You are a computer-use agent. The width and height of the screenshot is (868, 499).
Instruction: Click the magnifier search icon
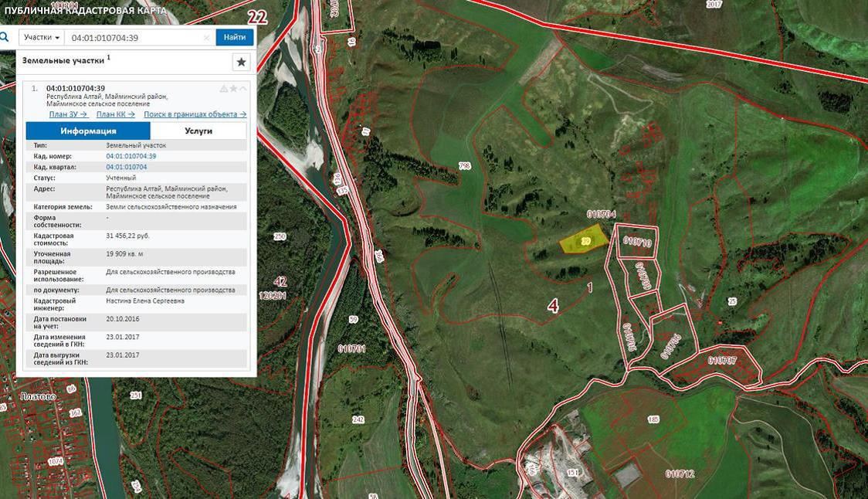click(x=5, y=36)
